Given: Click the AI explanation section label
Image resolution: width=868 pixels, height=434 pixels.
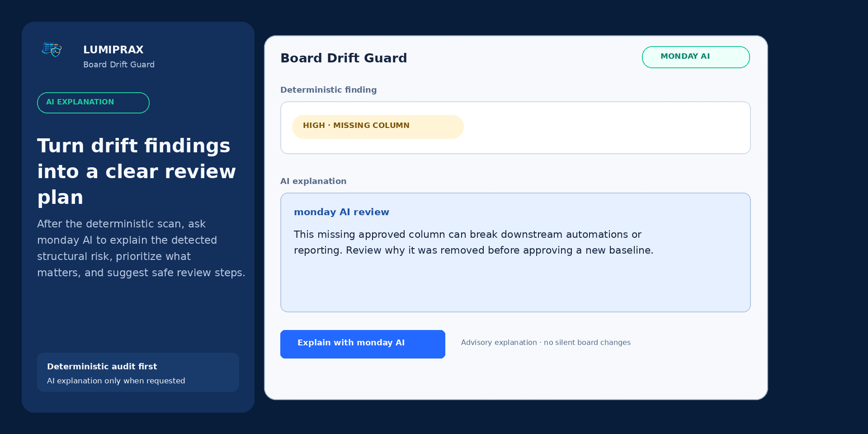Looking at the screenshot, I should click(313, 181).
